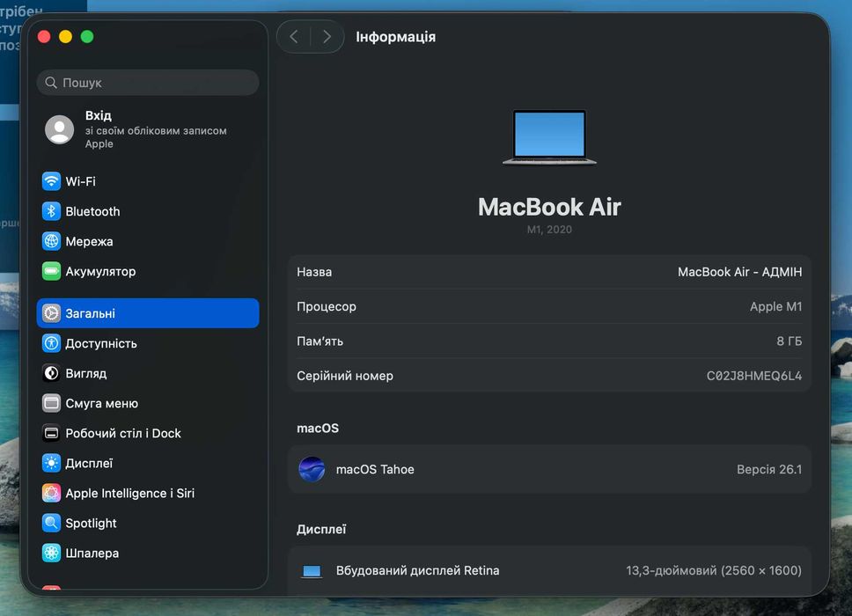Open the Spotlight magnifier icon
The height and width of the screenshot is (616, 852).
51,523
